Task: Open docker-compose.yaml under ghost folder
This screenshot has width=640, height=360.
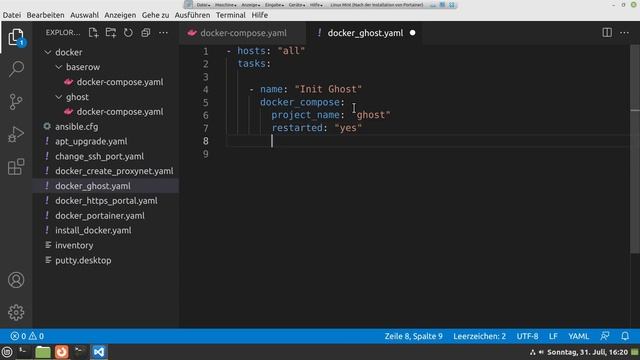Action: pos(120,112)
